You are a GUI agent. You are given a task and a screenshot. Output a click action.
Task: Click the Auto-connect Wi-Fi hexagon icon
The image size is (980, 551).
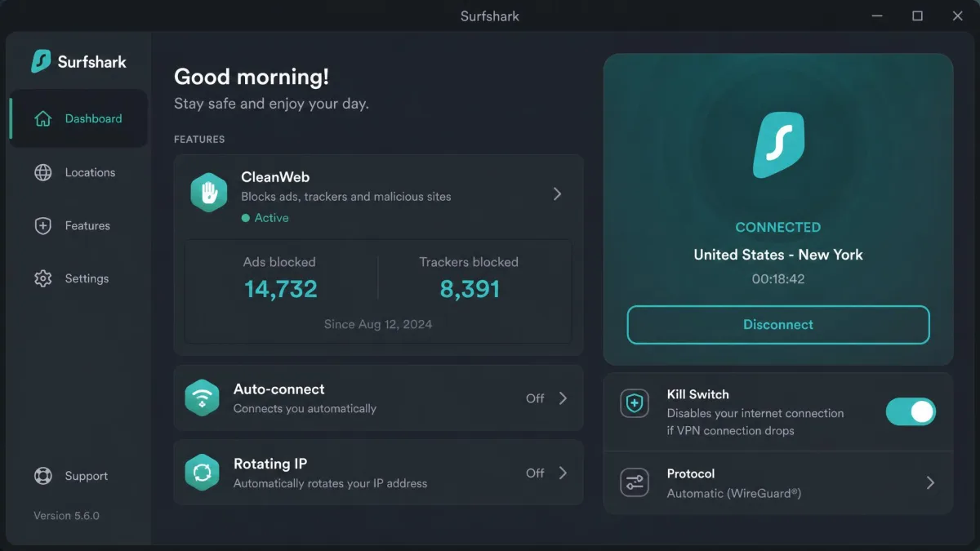pyautogui.click(x=202, y=398)
